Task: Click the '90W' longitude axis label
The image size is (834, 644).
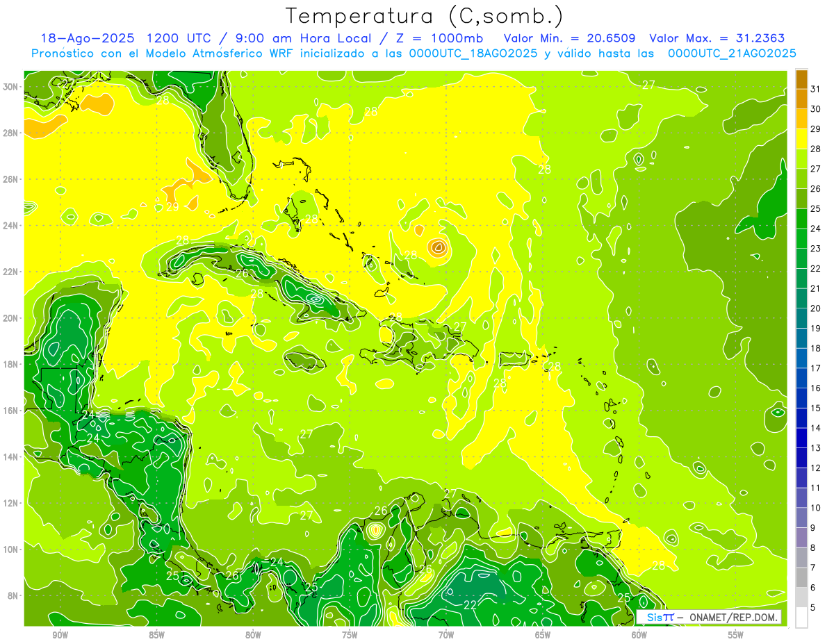Action: [x=60, y=635]
